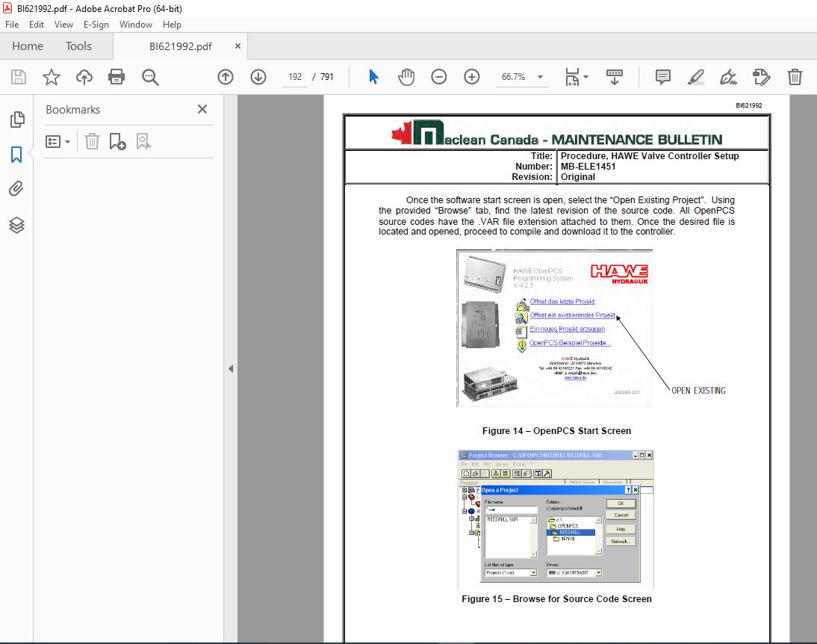
Task: Click the 'OpenPCS Beispiel Projekte' link
Action: (x=570, y=343)
